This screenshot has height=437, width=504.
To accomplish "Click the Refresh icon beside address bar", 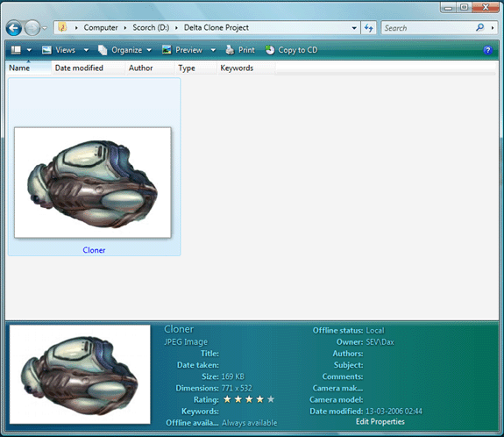I will click(x=369, y=28).
